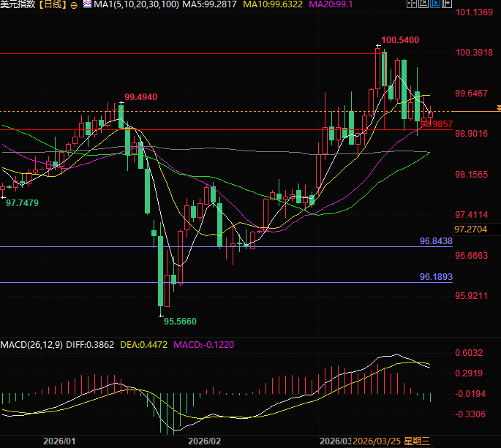
Task: Click the 95.5660 low price marker
Action: [x=179, y=321]
